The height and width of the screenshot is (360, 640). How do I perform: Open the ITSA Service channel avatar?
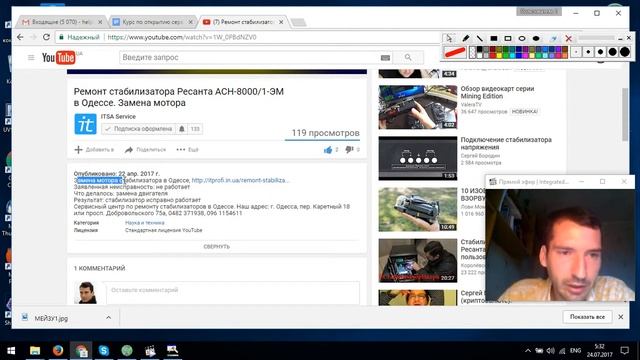85,124
